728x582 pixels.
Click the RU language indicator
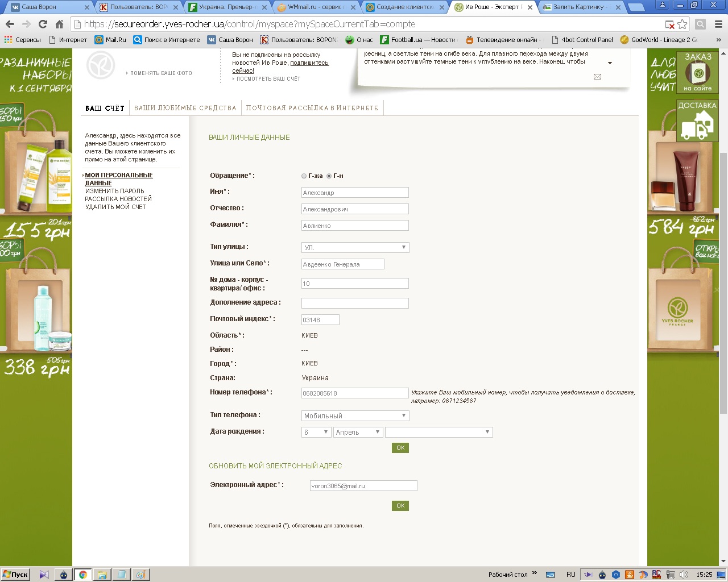click(x=570, y=575)
